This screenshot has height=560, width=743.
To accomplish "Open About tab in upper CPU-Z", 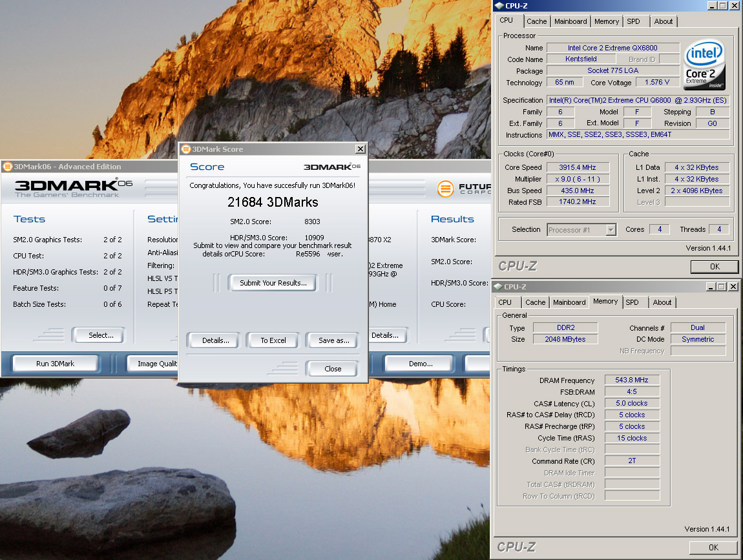I will pyautogui.click(x=664, y=21).
